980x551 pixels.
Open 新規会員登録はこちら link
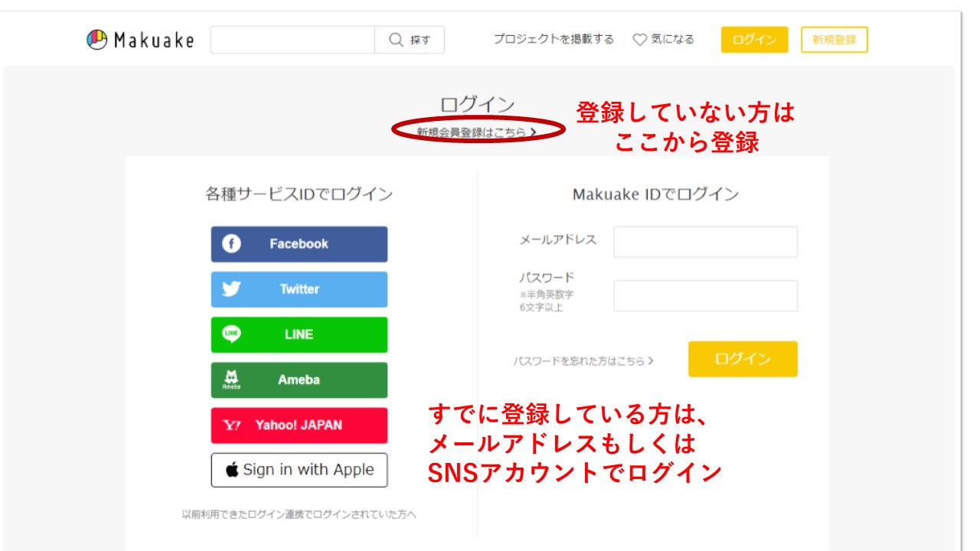pos(476,132)
